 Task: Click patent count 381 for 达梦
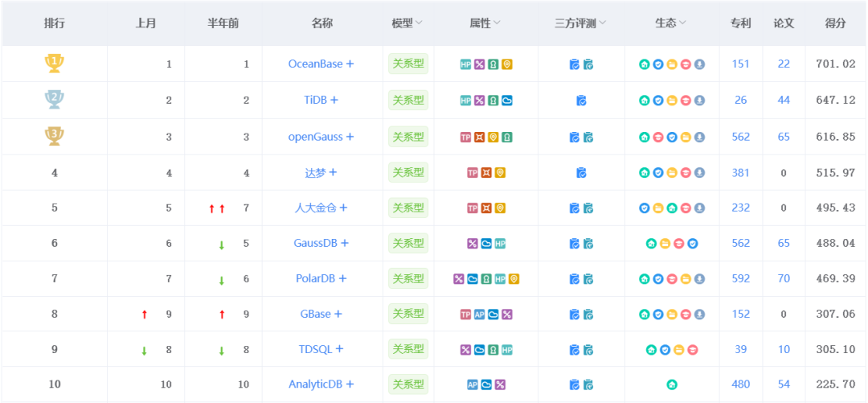[x=741, y=172]
